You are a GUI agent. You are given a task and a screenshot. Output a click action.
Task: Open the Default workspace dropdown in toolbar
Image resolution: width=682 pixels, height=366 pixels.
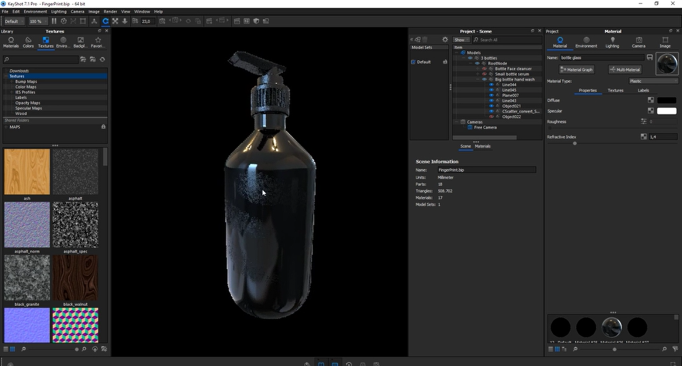[14, 21]
